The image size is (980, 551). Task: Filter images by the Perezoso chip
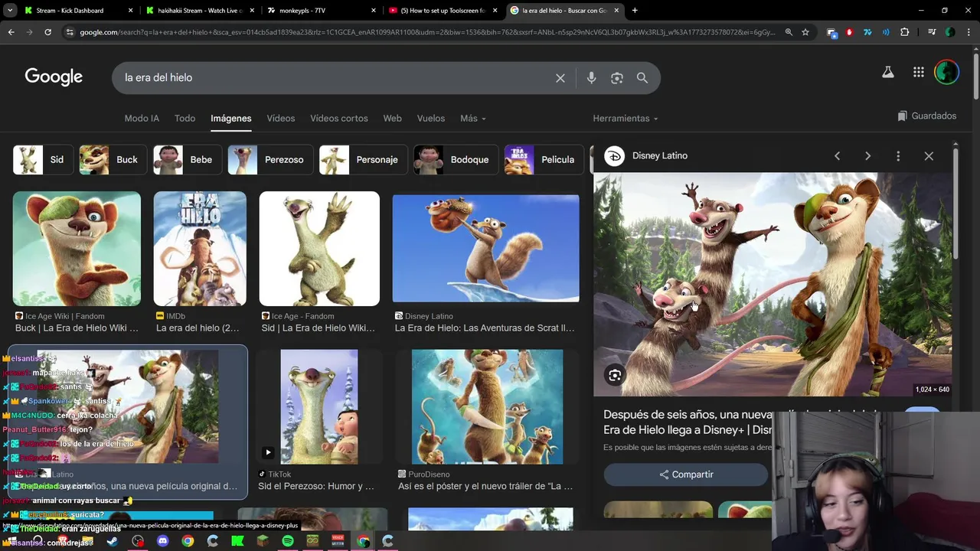[270, 160]
